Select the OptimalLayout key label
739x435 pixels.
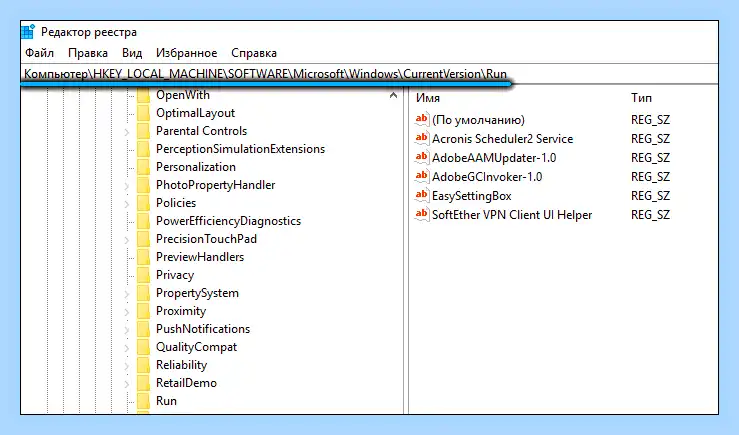click(x=195, y=113)
